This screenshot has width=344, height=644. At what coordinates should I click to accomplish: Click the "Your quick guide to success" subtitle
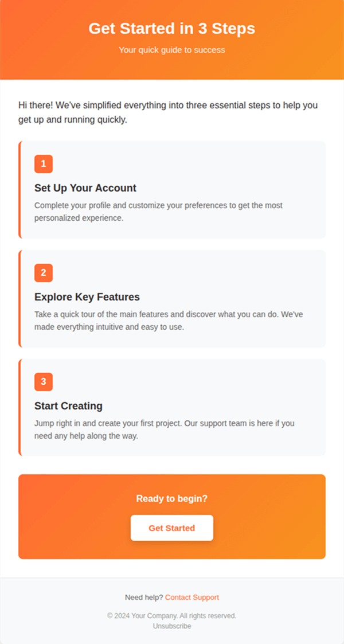click(172, 50)
